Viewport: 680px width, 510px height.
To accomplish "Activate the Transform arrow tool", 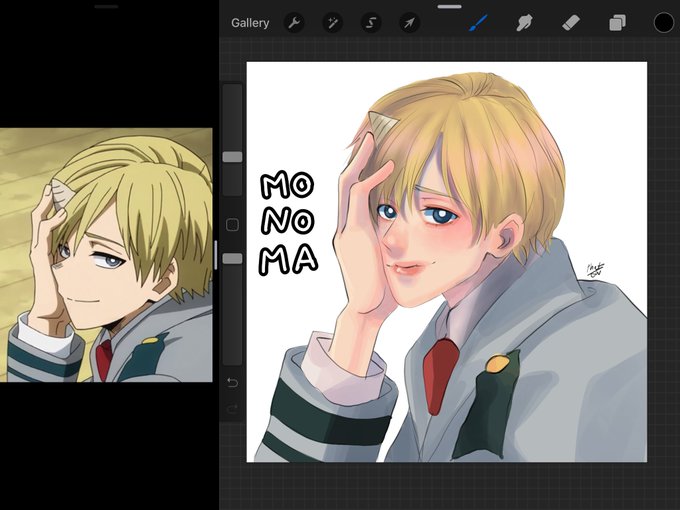I will (x=409, y=23).
